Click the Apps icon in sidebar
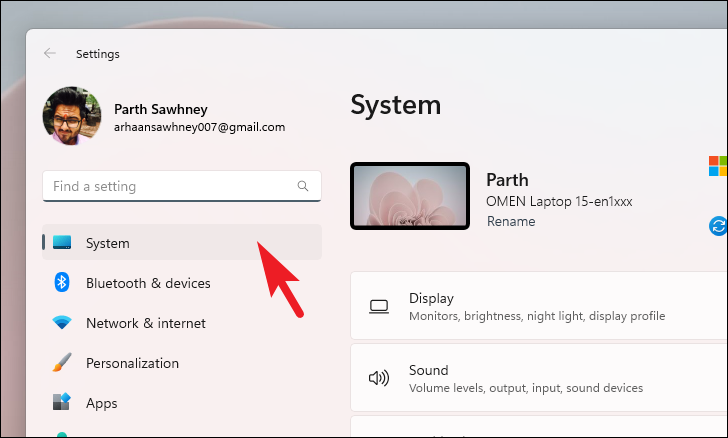Viewport: 728px width, 438px height. pyautogui.click(x=62, y=402)
